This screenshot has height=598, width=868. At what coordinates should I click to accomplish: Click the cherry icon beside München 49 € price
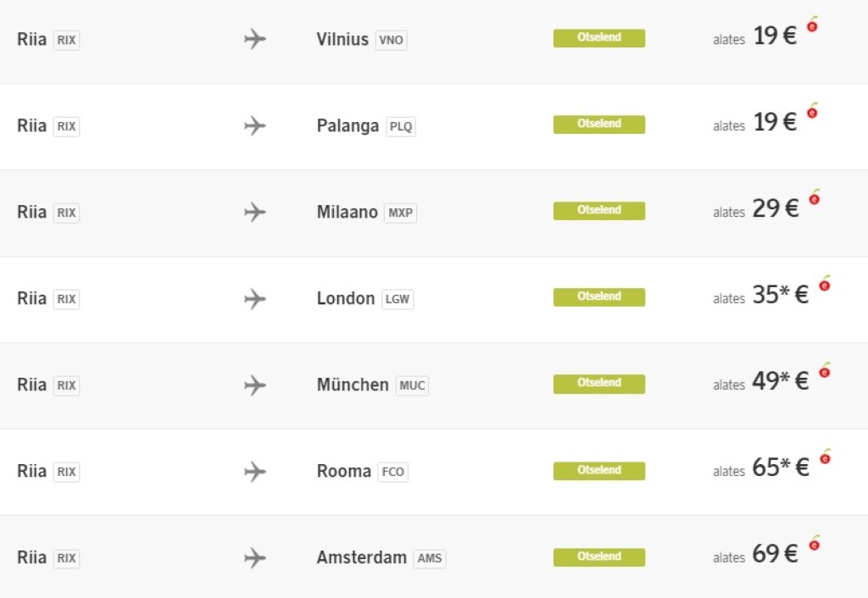(824, 371)
